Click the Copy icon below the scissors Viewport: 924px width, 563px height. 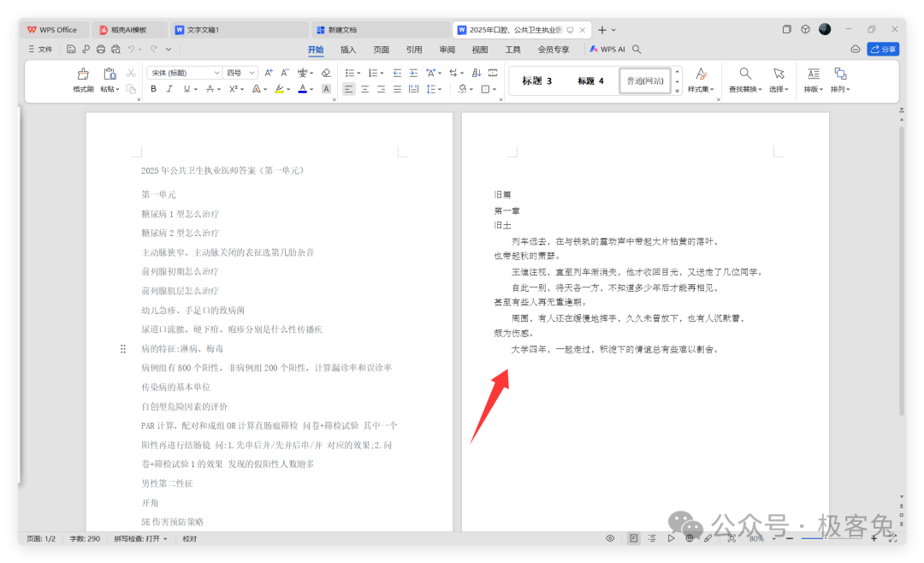pos(131,89)
